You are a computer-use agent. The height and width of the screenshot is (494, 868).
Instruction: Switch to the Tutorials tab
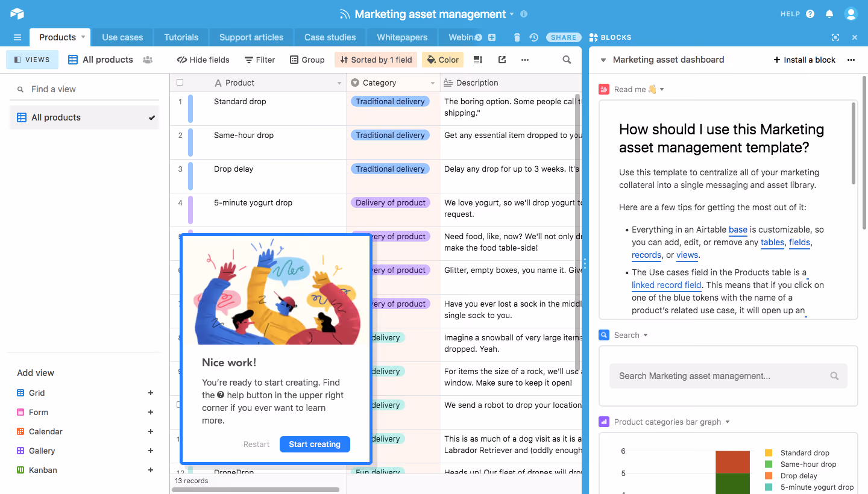tap(181, 37)
